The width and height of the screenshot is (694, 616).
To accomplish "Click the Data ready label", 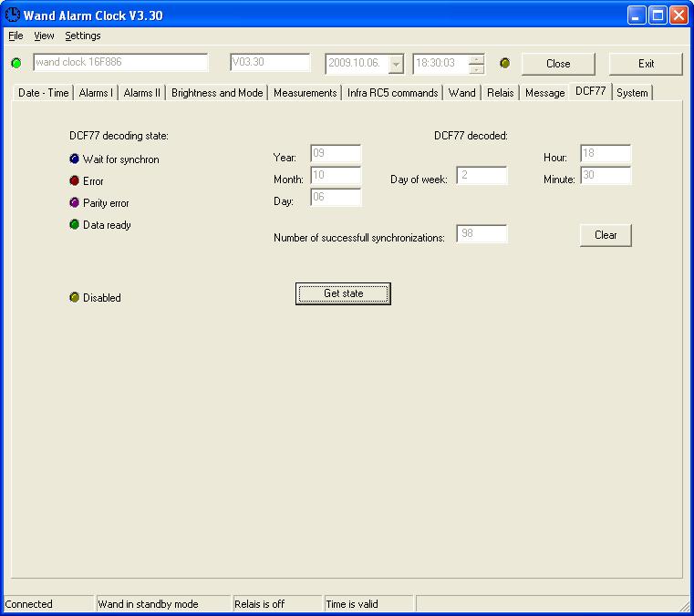I will coord(107,225).
